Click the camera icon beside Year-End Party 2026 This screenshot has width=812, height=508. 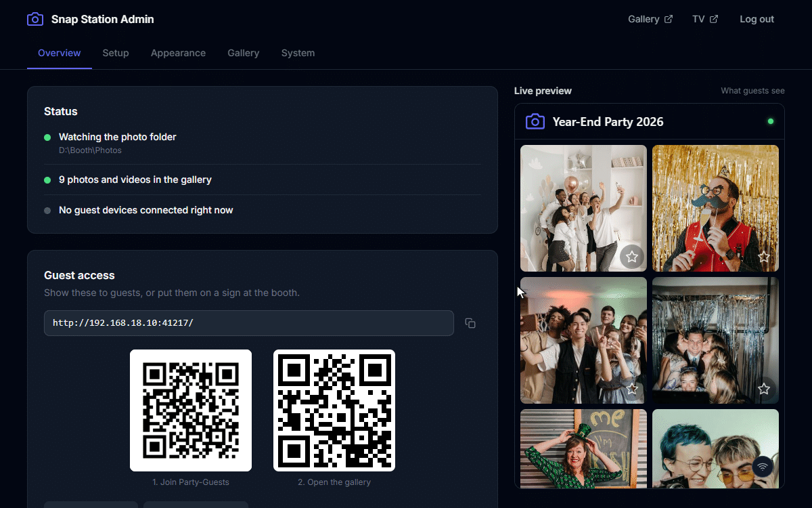(535, 121)
